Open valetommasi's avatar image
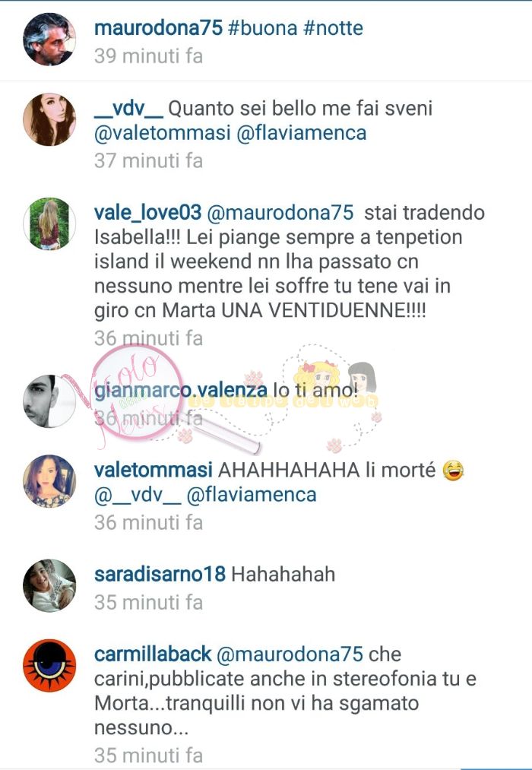 point(49,481)
